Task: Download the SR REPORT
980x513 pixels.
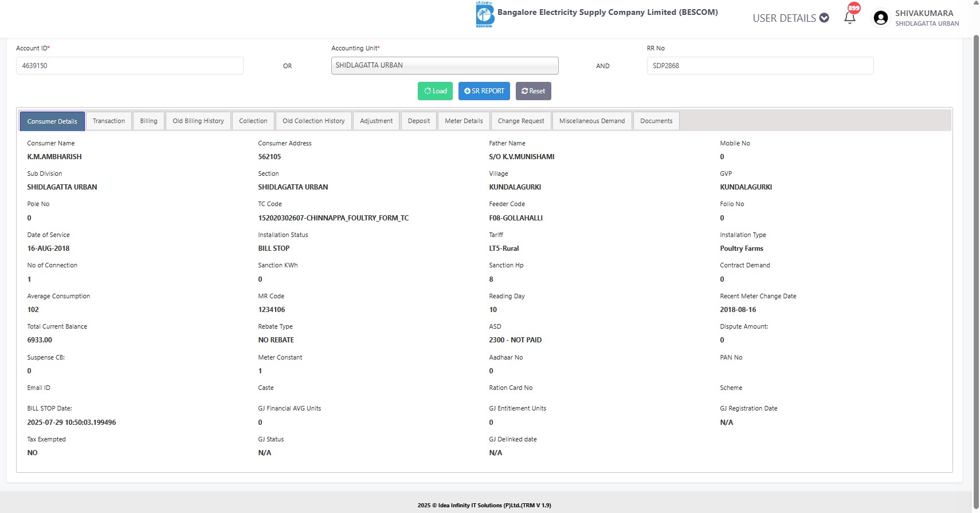Action: coord(484,91)
